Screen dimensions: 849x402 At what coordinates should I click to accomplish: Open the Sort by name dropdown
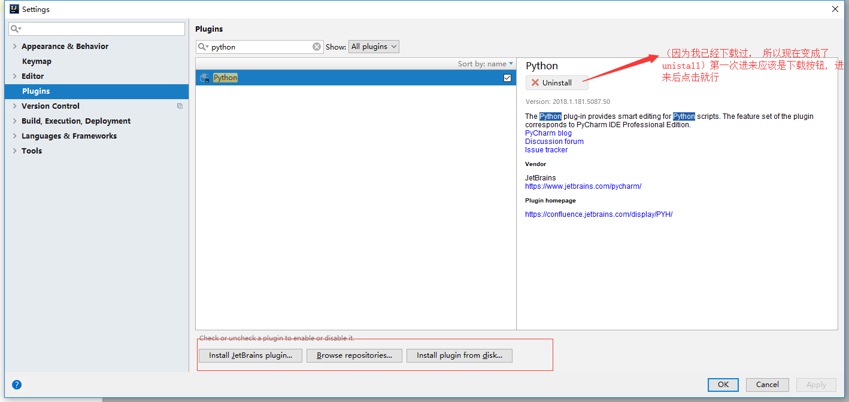(485, 64)
